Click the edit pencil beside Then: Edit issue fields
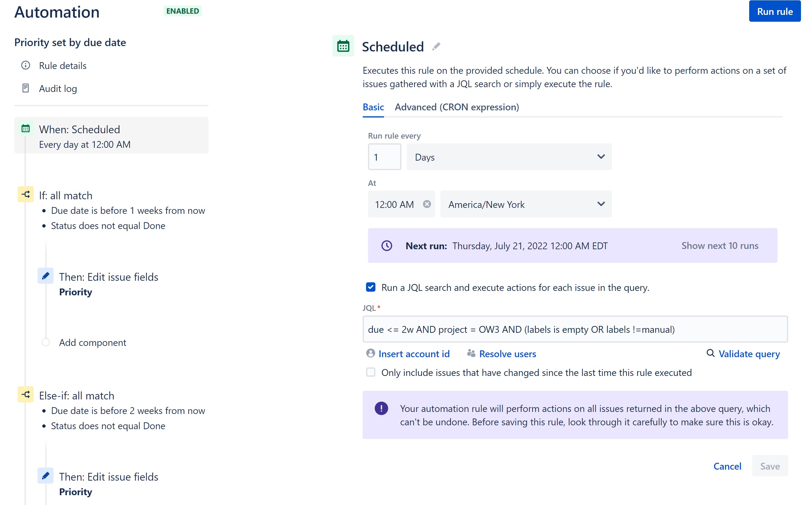This screenshot has height=505, width=812. pyautogui.click(x=46, y=276)
